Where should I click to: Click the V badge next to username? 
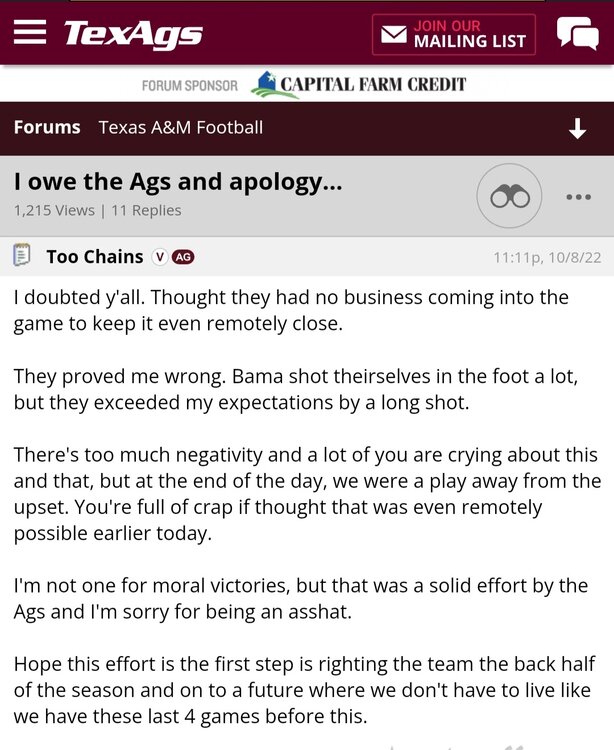click(x=159, y=257)
